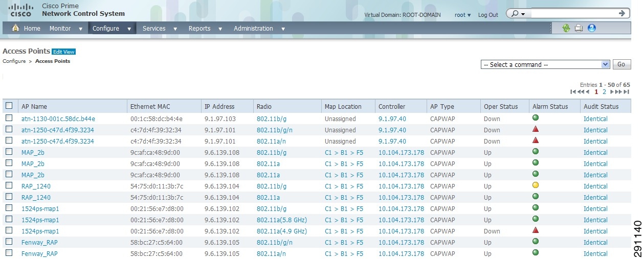Click the Cisco logo
Screen dimensions: 644x259
coord(20,10)
